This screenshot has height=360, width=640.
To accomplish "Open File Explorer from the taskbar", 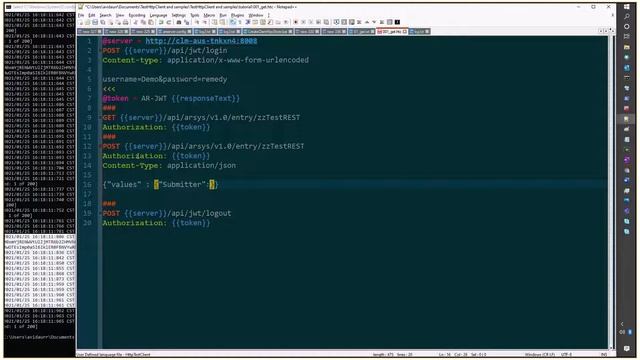I will pyautogui.click(x=627, y=47).
